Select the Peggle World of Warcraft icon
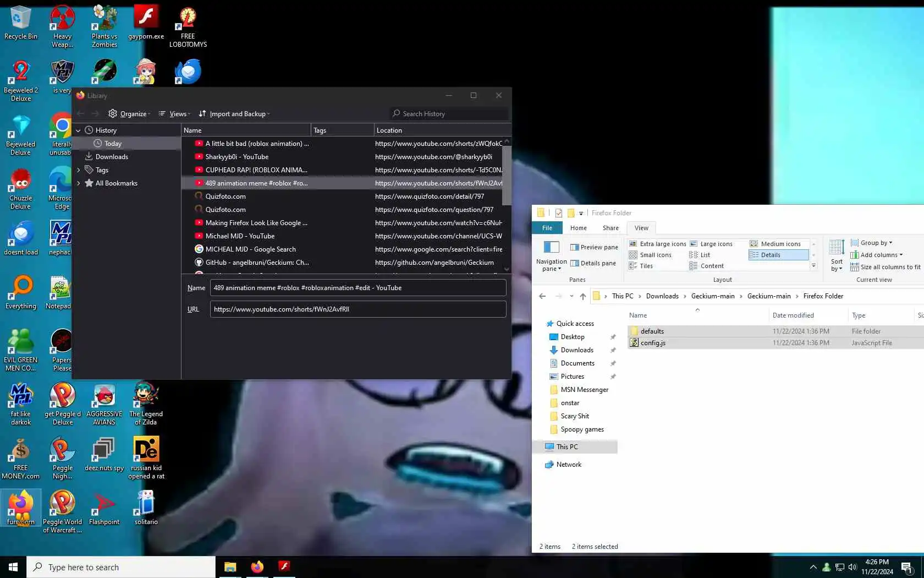The image size is (924, 578). pos(63,512)
